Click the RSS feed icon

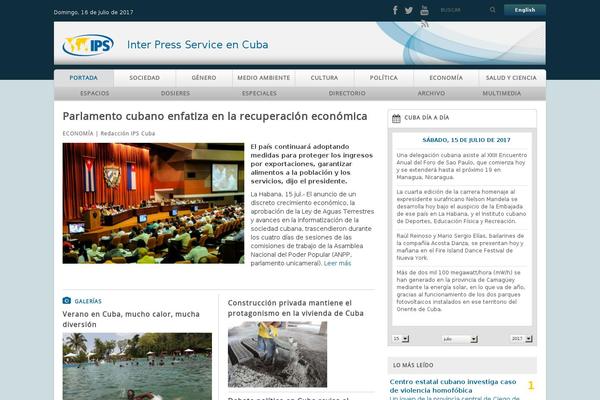[x=424, y=24]
